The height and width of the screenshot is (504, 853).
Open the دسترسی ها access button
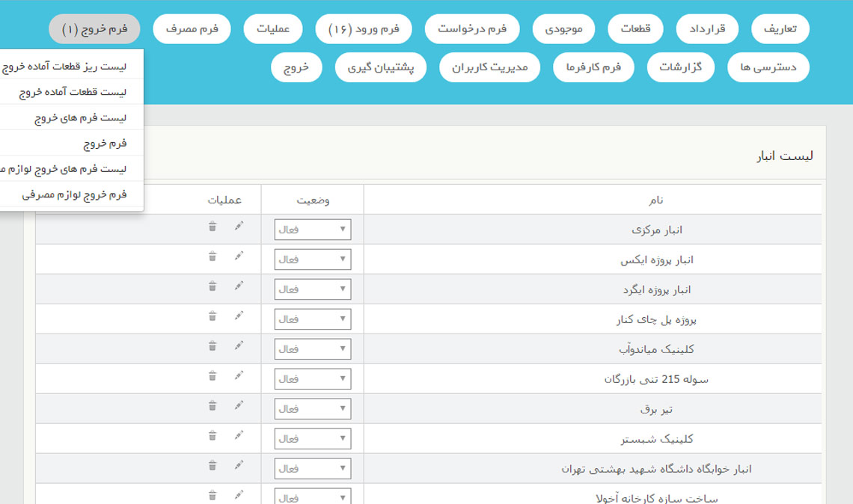coord(768,67)
